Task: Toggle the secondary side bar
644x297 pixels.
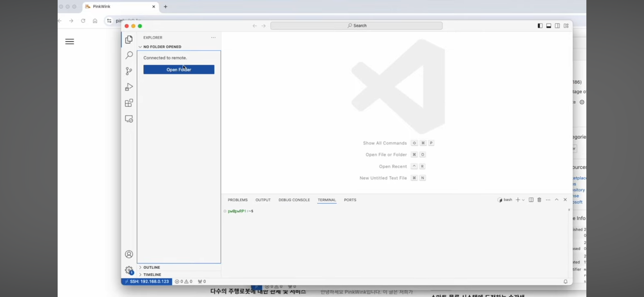Action: (x=557, y=26)
